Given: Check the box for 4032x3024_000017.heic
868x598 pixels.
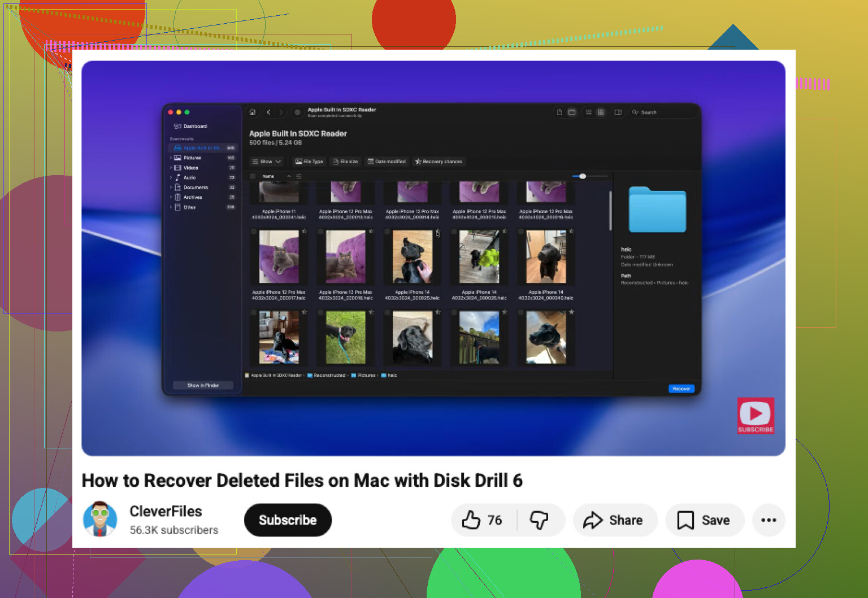Looking at the screenshot, I should 254,232.
